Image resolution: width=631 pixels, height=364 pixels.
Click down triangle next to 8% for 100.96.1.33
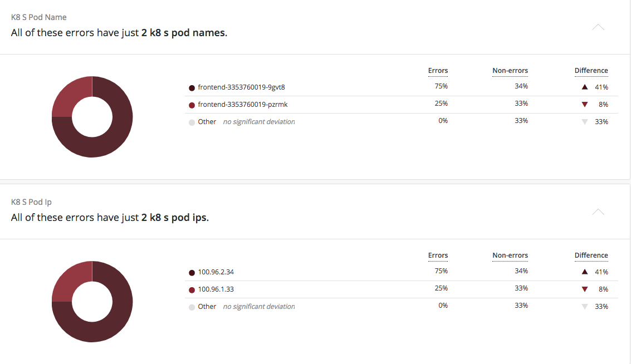(585, 289)
